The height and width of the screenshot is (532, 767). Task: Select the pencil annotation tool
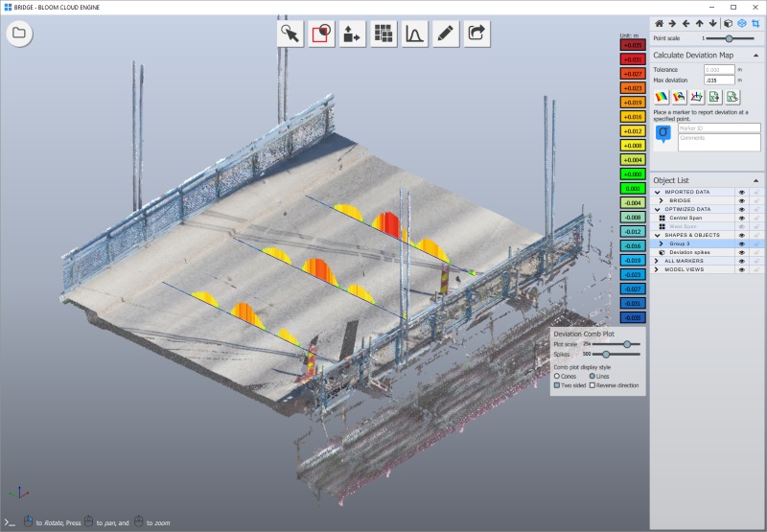point(446,34)
